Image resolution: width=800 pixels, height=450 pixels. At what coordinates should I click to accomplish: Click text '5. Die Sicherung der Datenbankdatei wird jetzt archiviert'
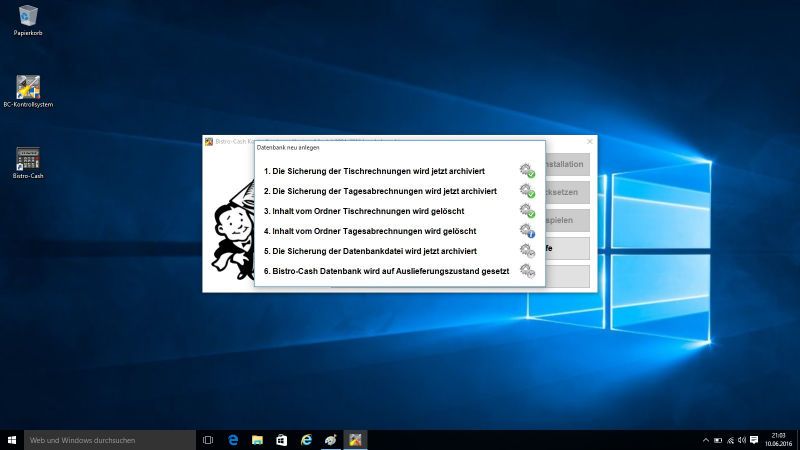370,251
